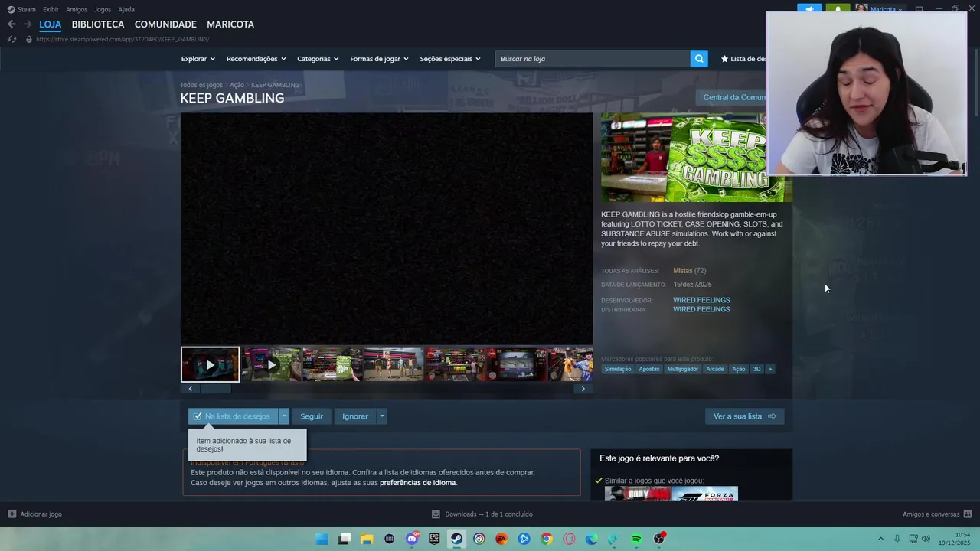Open the Recomendações dropdown menu
This screenshot has width=980, height=551.
coord(256,59)
